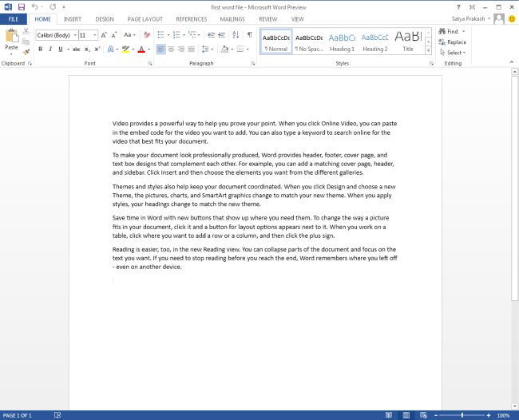The width and height of the screenshot is (519, 420).
Task: Apply the Heading 2 style
Action: click(375, 41)
